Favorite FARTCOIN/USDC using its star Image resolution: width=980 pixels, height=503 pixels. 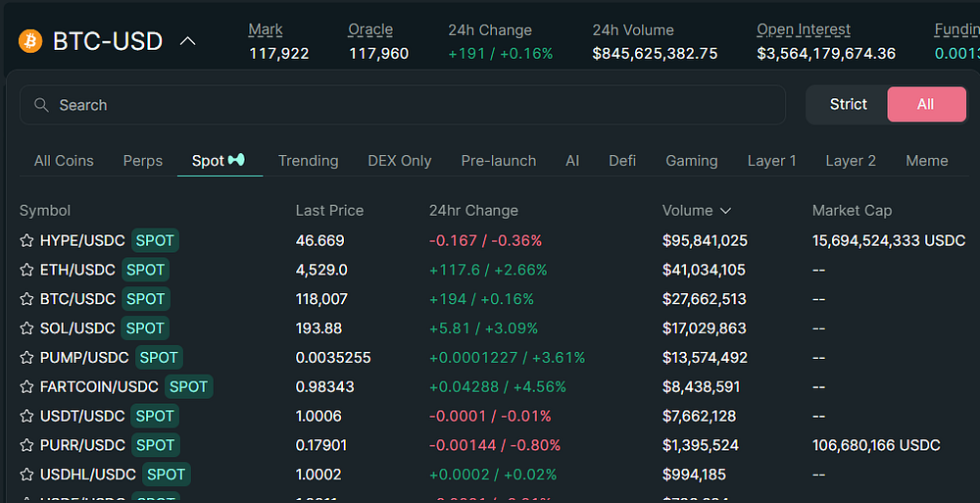click(26, 387)
